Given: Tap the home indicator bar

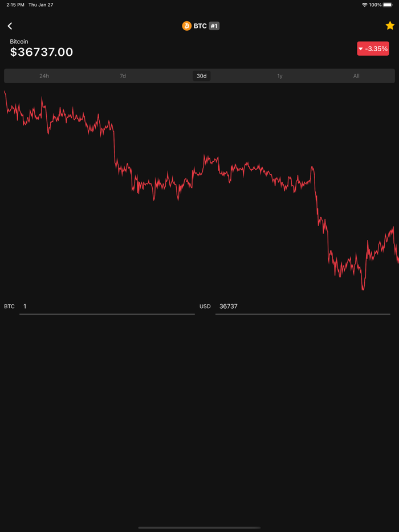Looking at the screenshot, I should coord(199,527).
